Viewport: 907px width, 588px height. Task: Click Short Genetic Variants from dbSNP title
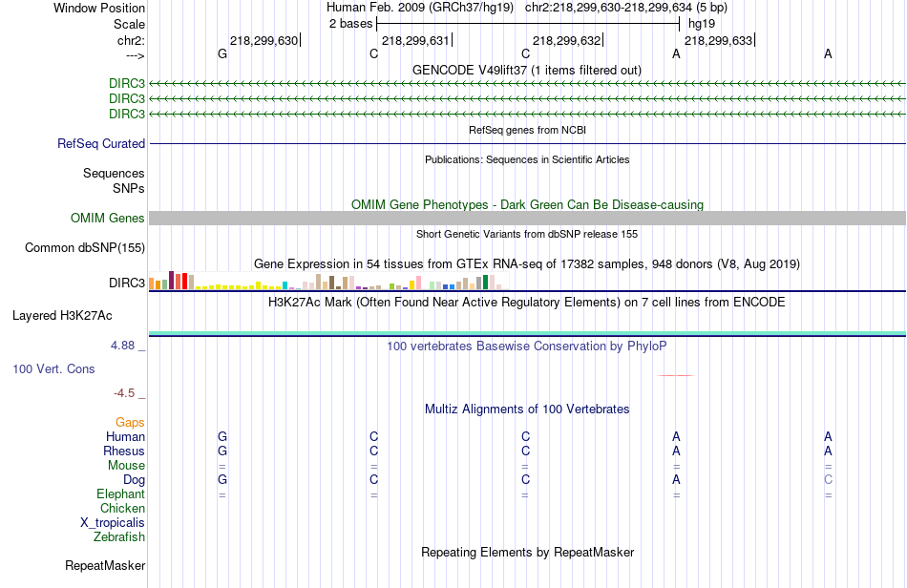[527, 234]
